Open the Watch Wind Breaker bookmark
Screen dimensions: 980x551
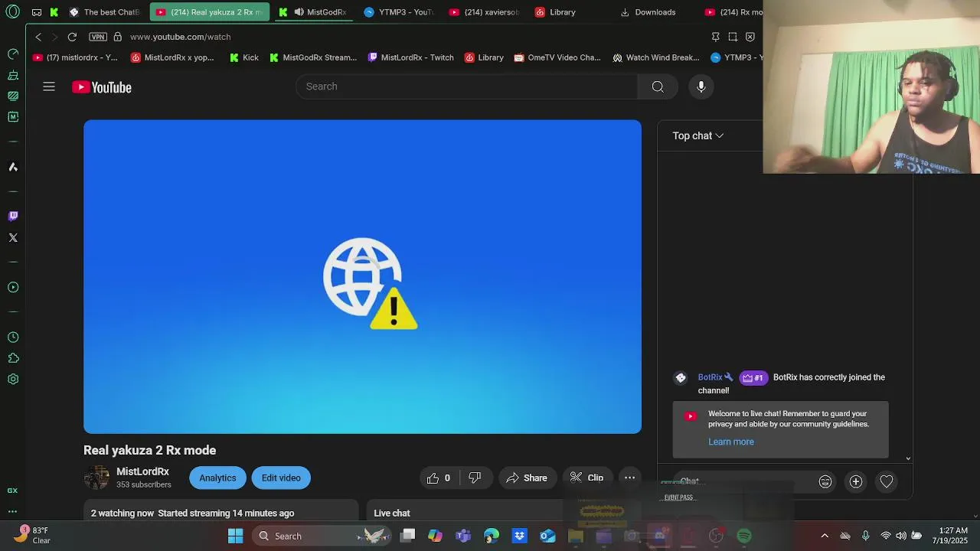655,57
